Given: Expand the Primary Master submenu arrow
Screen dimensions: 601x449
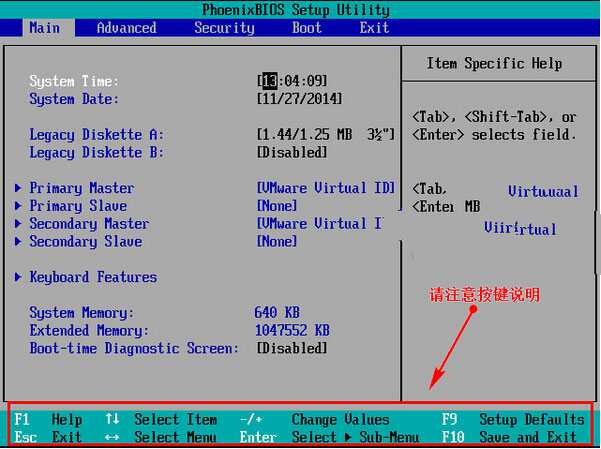Looking at the screenshot, I should [19, 188].
